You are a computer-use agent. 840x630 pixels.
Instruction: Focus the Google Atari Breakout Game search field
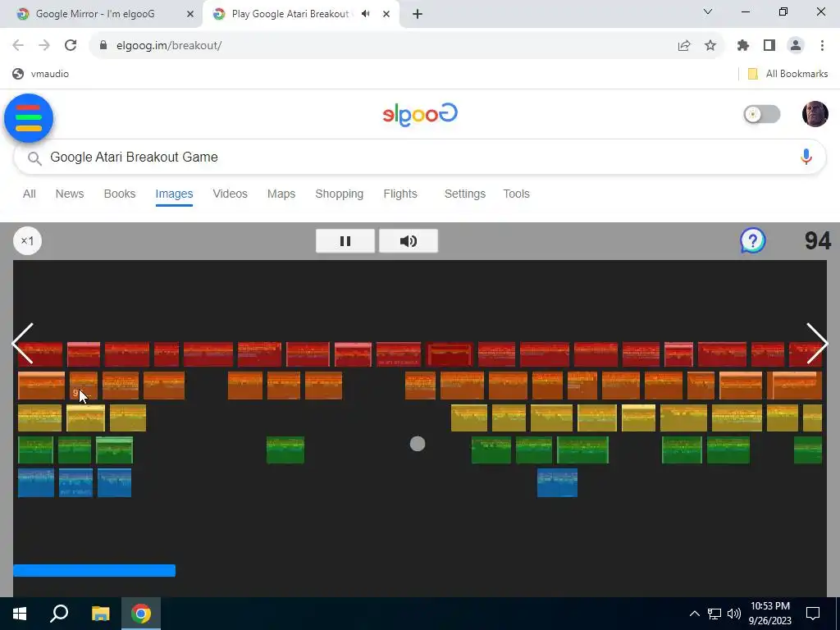pyautogui.click(x=419, y=157)
